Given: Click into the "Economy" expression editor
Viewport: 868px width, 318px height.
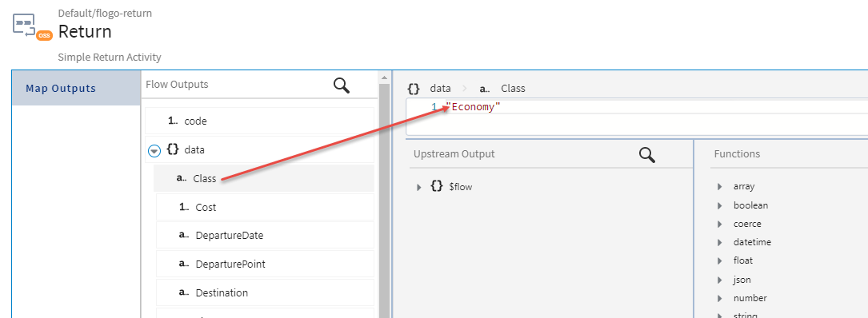Looking at the screenshot, I should pyautogui.click(x=637, y=117).
